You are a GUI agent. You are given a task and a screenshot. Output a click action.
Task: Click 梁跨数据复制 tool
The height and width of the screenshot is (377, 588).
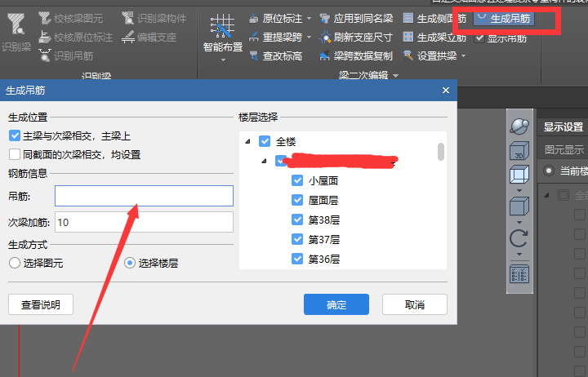(x=356, y=55)
